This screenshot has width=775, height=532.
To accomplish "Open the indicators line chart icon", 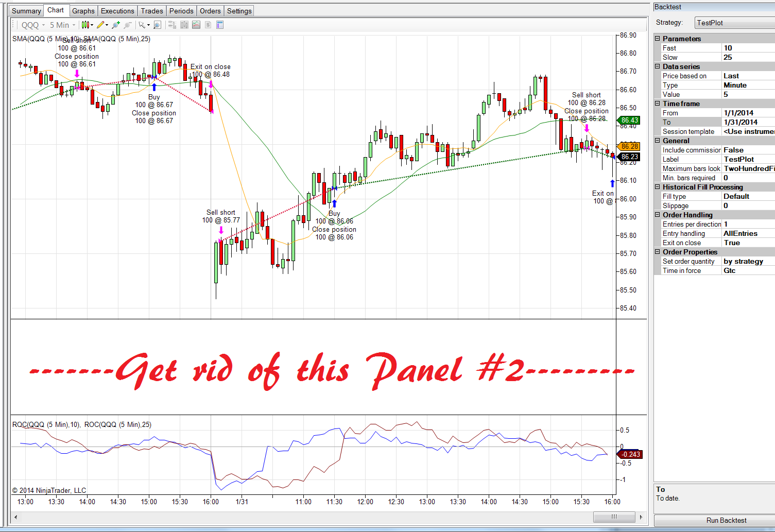I will [x=196, y=25].
